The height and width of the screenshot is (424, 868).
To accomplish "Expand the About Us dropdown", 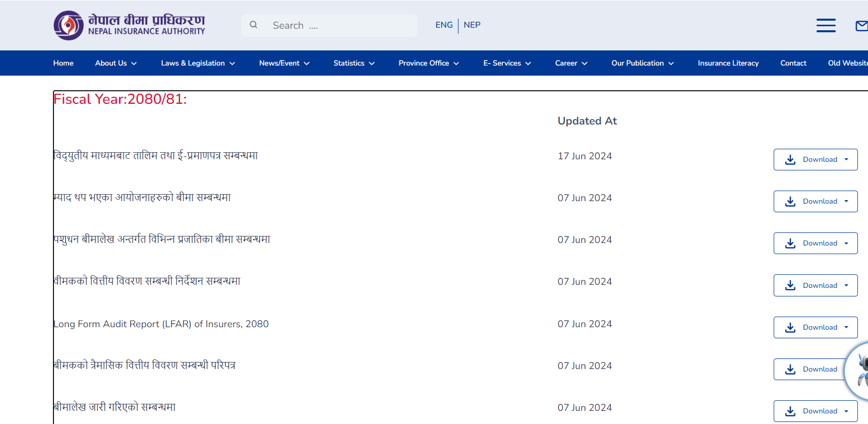I will pos(115,63).
